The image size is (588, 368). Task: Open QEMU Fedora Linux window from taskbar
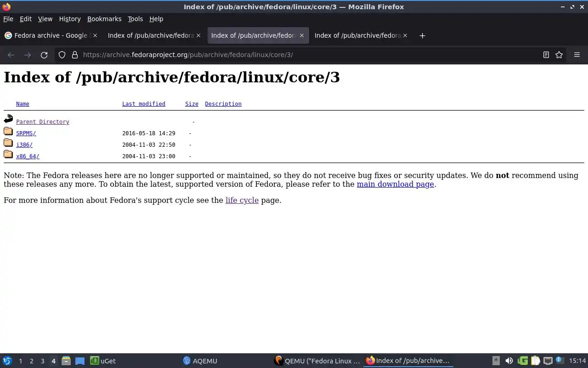(317, 361)
